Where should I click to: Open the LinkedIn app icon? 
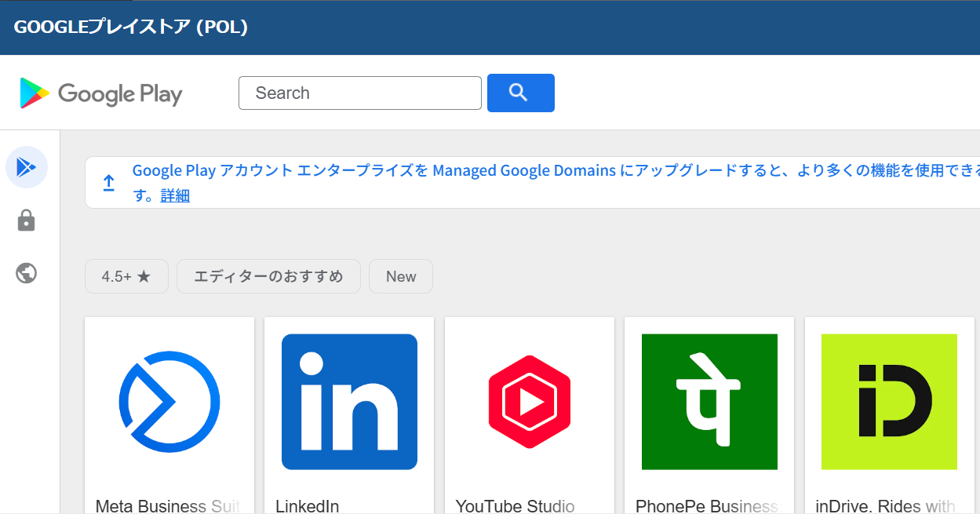349,402
